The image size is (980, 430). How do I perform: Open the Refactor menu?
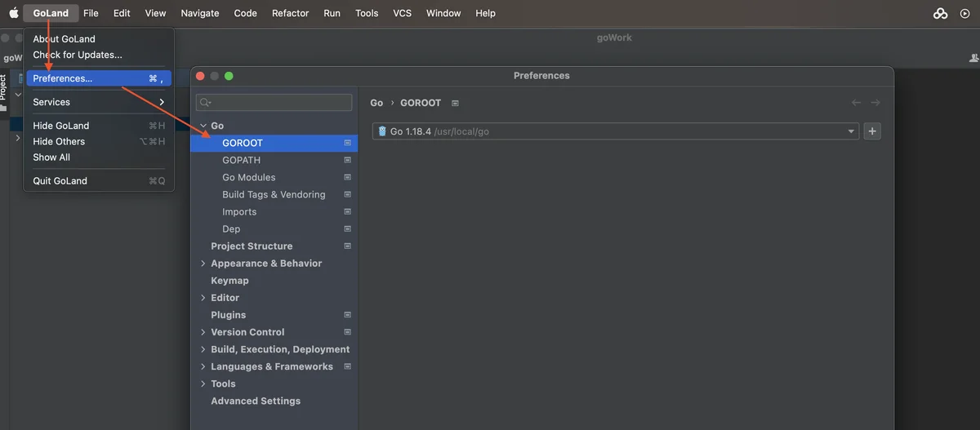click(x=291, y=13)
